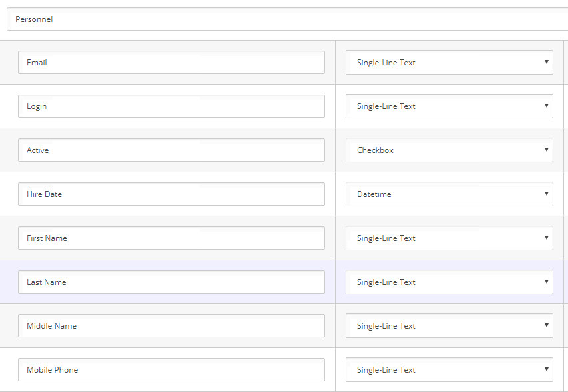Expand the Middle Name type dropdown

coord(449,326)
